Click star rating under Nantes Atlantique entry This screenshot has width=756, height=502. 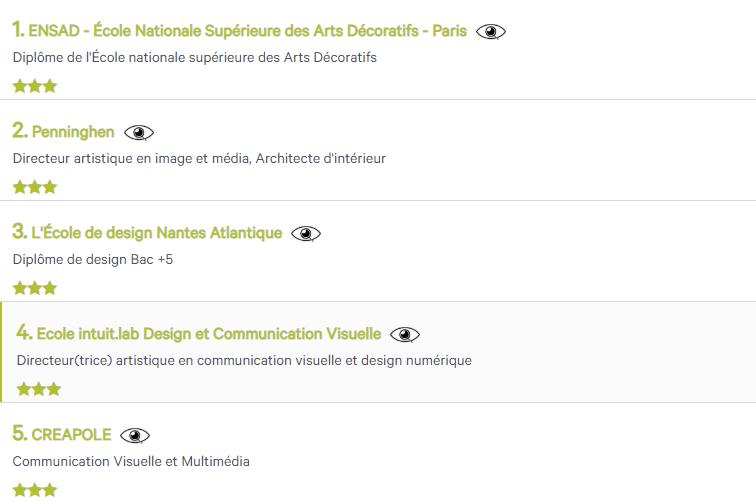tap(35, 288)
